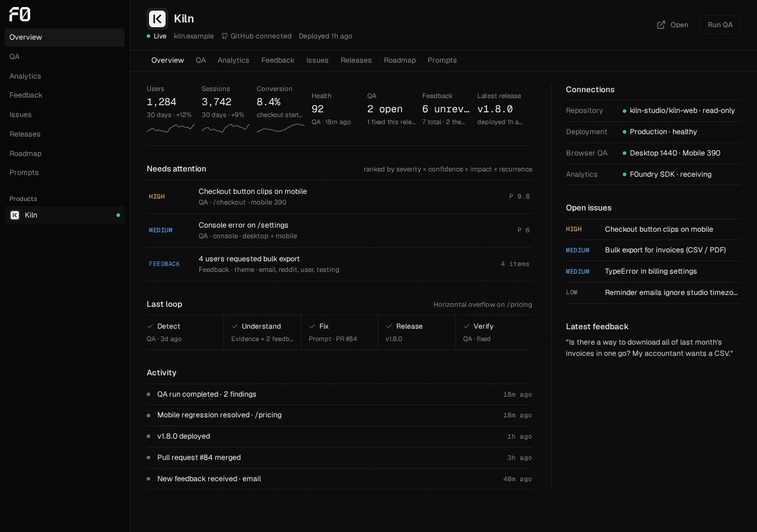Screen dimensions: 757x532
Task: Open Issues from the left sidebar
Action: point(65,115)
